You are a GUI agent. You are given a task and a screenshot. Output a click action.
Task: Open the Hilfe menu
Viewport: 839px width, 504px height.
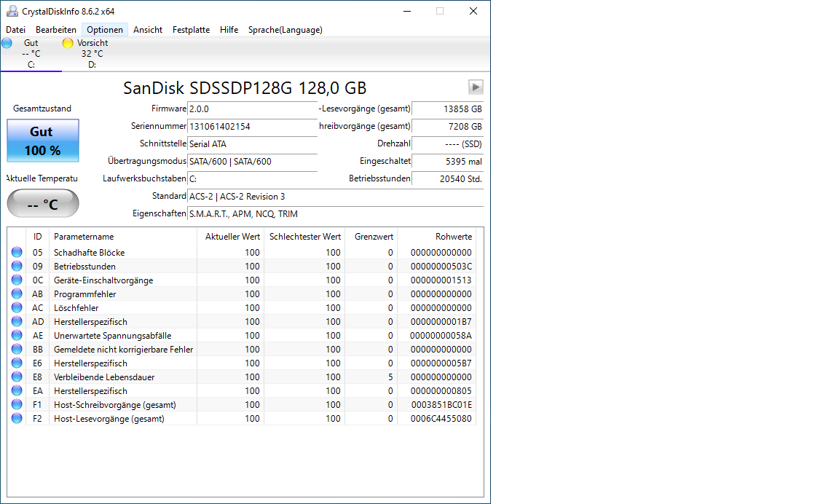(229, 30)
